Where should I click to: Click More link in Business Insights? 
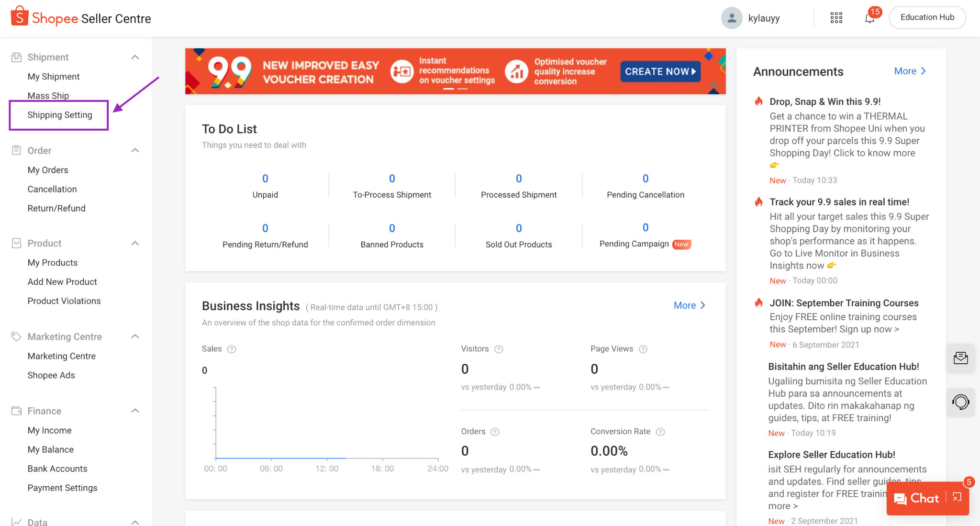(690, 305)
